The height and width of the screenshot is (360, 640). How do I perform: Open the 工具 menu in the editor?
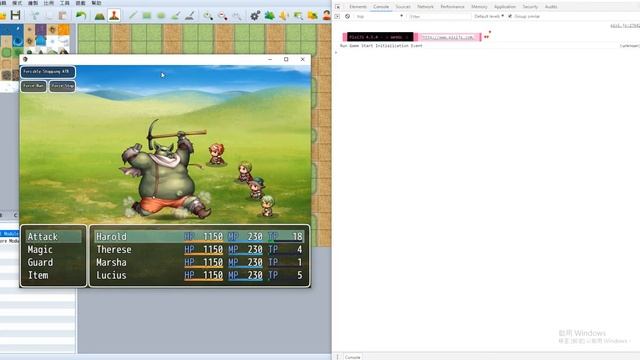click(x=64, y=3)
